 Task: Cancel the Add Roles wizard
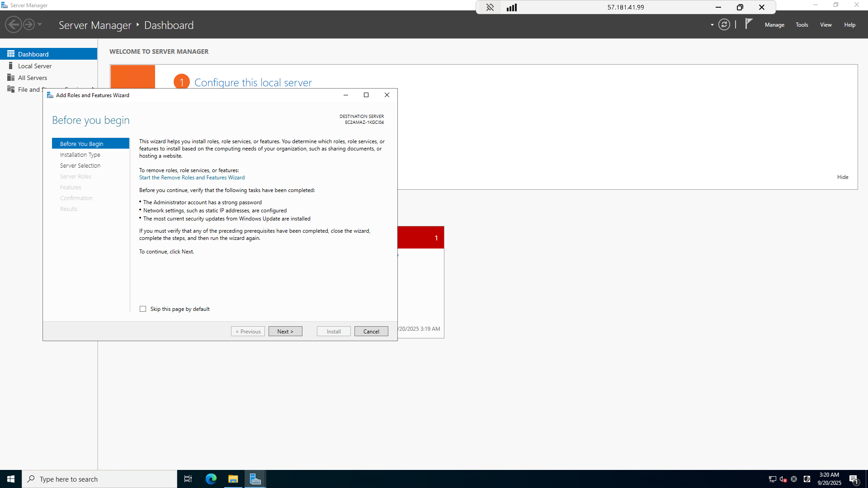coord(371,331)
